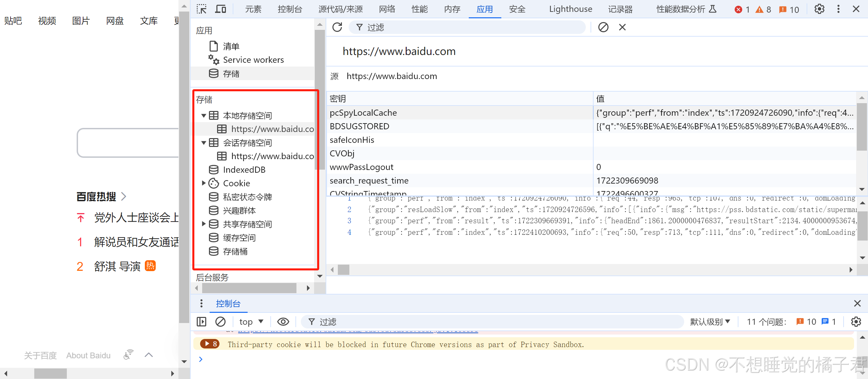This screenshot has width=868, height=379.
Task: Switch to the 控制台 tab in top bar
Action: point(290,9)
